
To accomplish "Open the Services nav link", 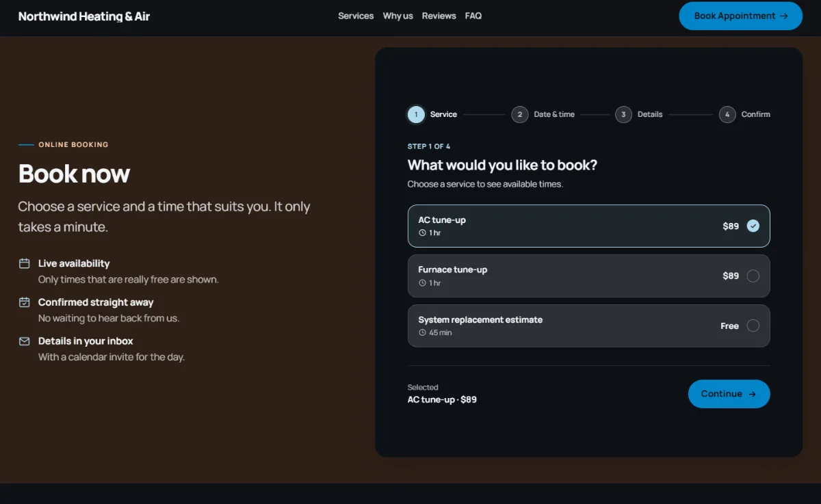I will tap(356, 16).
